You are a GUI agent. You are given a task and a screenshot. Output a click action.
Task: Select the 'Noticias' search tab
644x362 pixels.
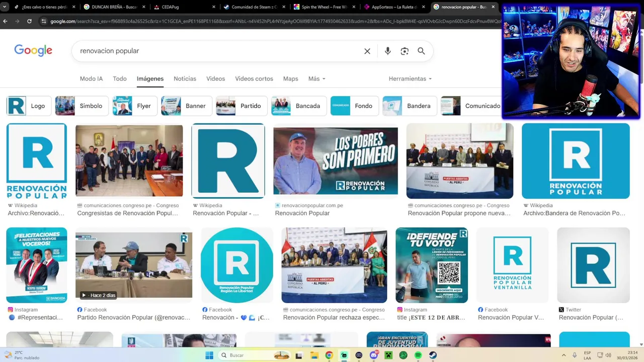click(x=185, y=79)
